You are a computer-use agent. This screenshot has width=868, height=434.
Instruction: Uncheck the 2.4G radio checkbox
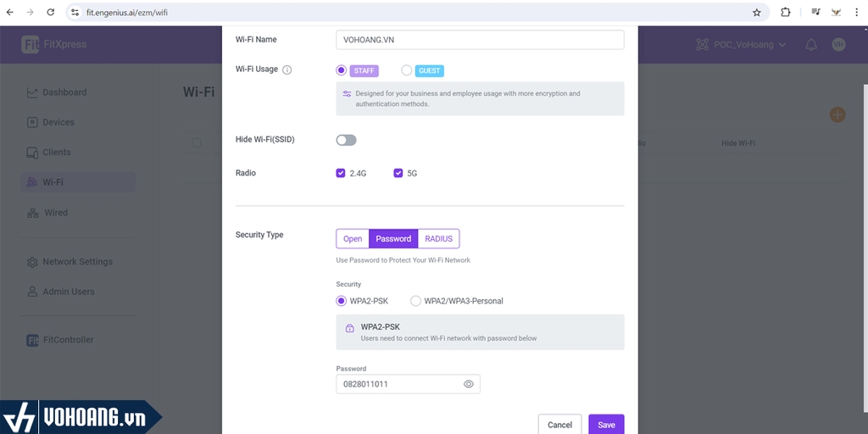(x=341, y=173)
